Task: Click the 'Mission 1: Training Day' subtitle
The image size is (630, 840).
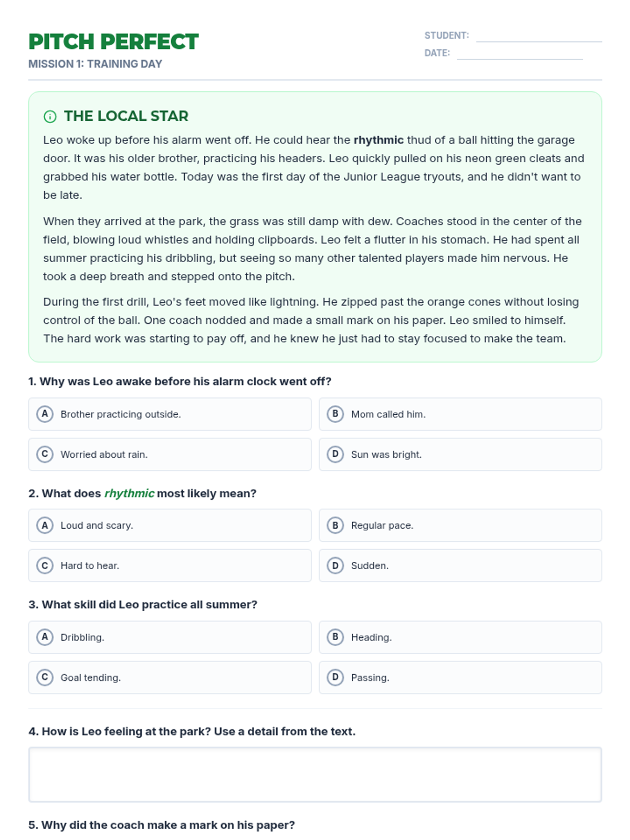Action: [x=95, y=64]
